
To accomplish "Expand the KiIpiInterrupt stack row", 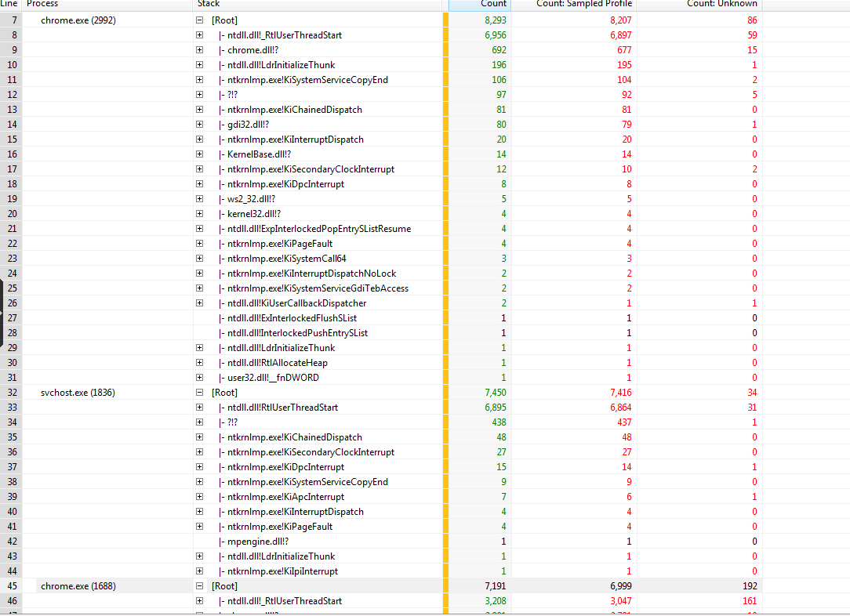I will click(x=199, y=571).
